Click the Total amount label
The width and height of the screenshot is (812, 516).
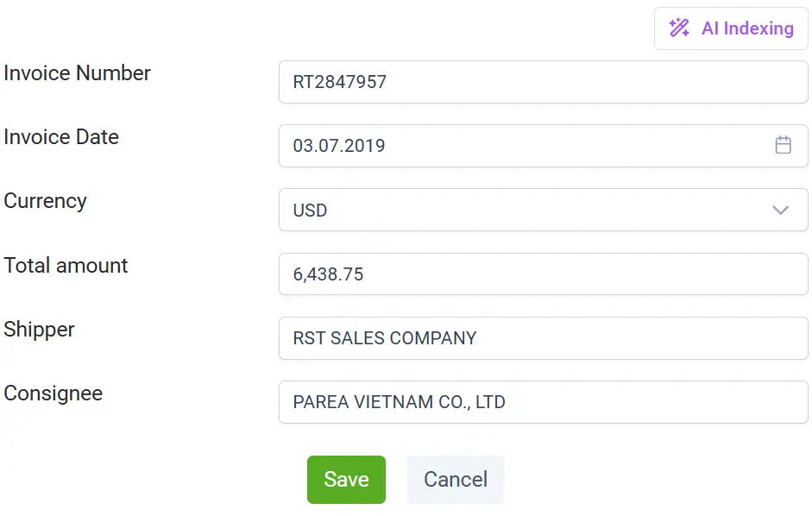(x=66, y=266)
